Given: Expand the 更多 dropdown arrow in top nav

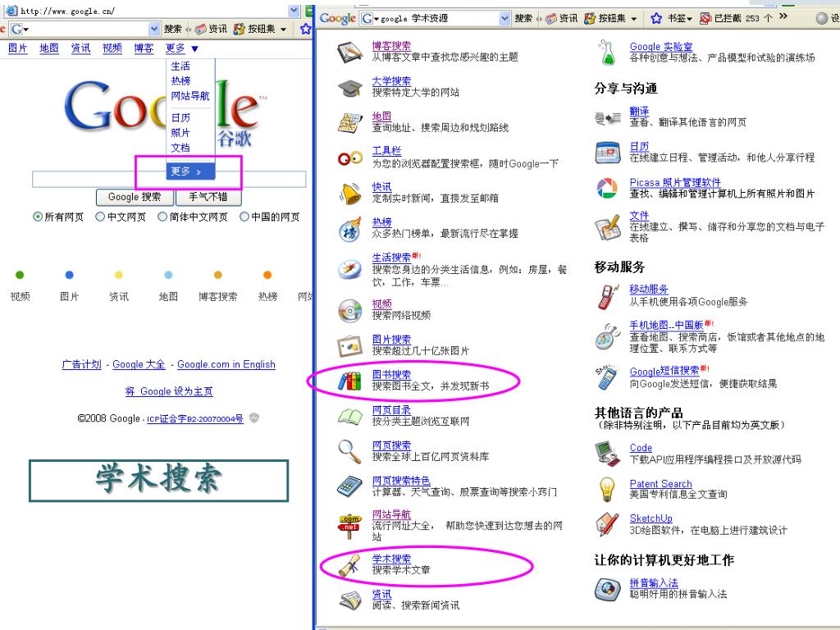Looking at the screenshot, I should 195,48.
